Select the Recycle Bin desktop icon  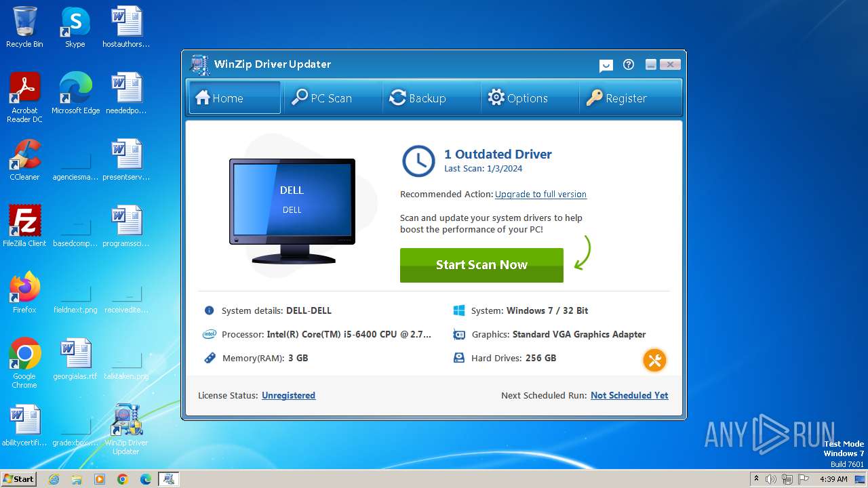tap(24, 28)
